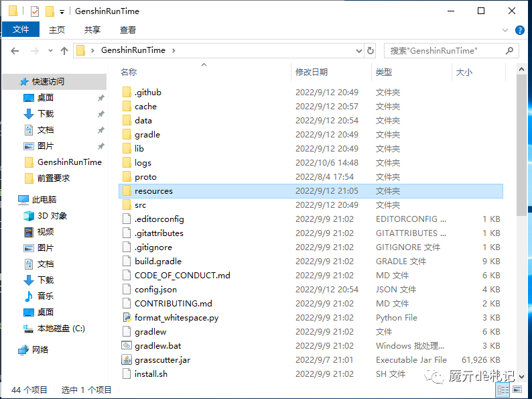
Task: Open the 共享 ribbon tab
Action: point(92,30)
